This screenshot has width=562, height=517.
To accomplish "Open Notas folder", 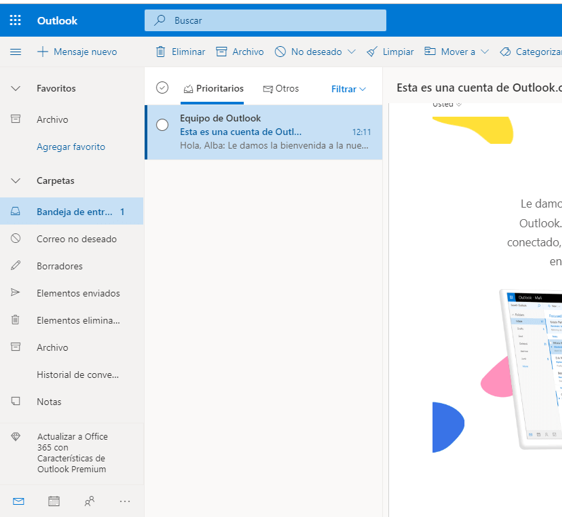I will click(72, 402).
